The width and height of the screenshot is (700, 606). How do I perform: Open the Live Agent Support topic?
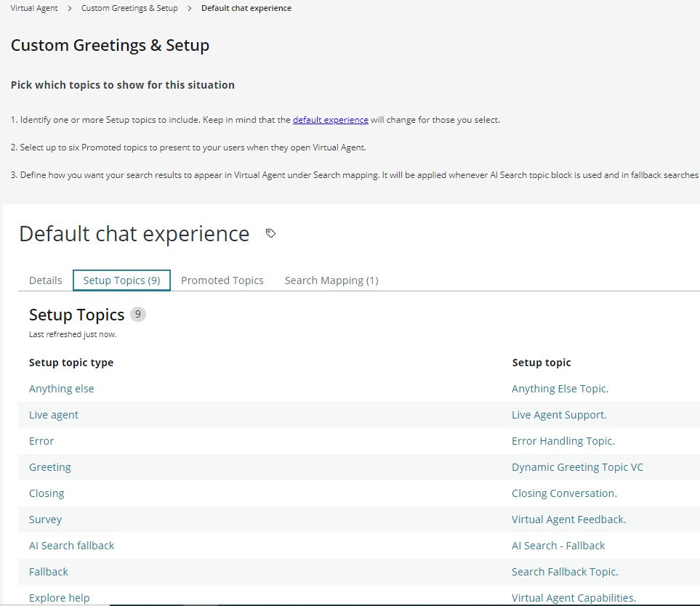pos(558,414)
